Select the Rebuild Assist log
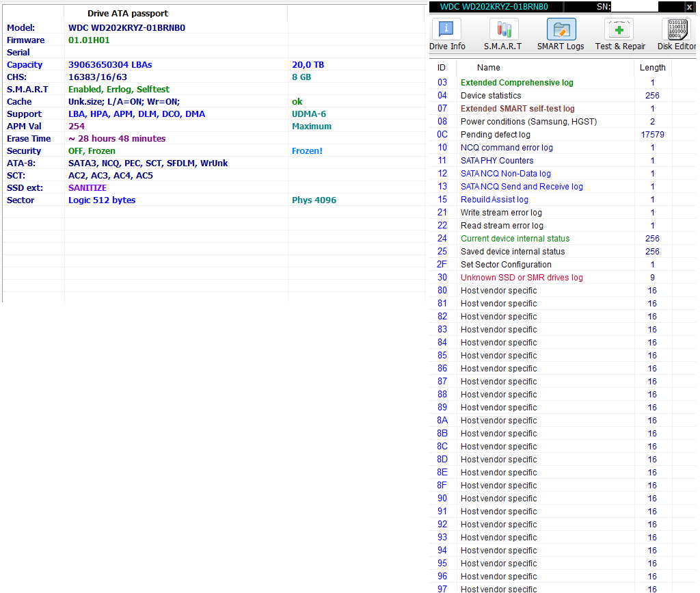The height and width of the screenshot is (593, 700). tap(563, 200)
